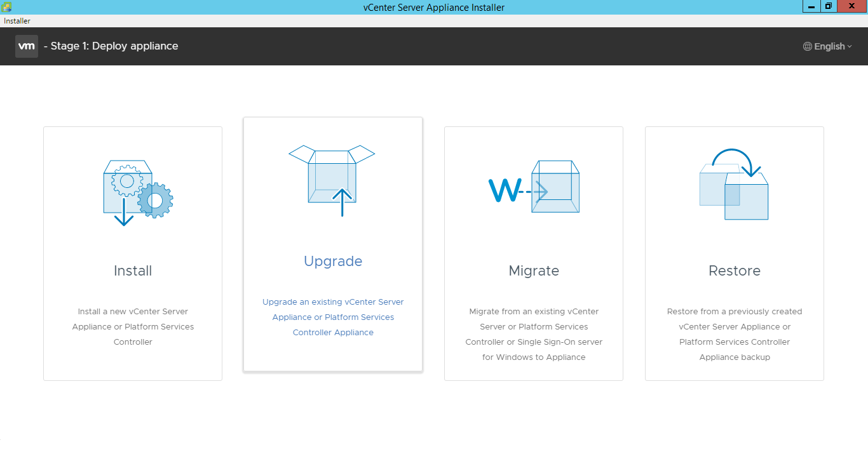Select the Migrate card
The width and height of the screenshot is (868, 459).
[x=534, y=253]
